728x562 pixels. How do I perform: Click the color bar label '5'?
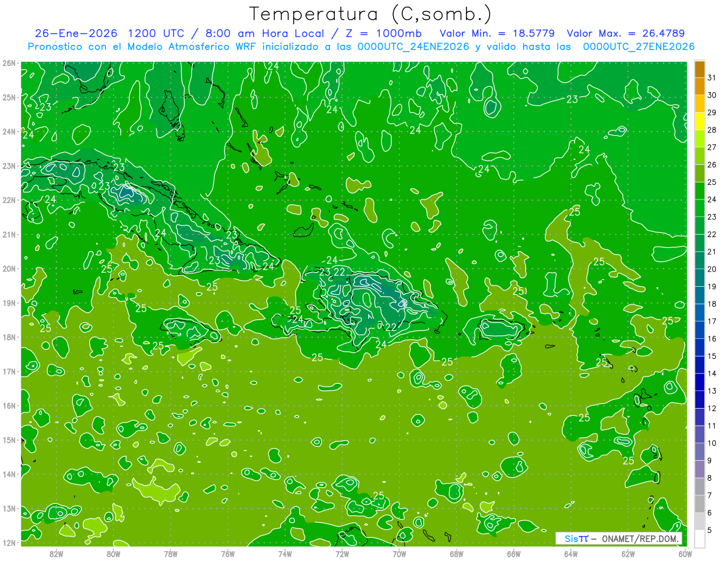click(x=710, y=530)
